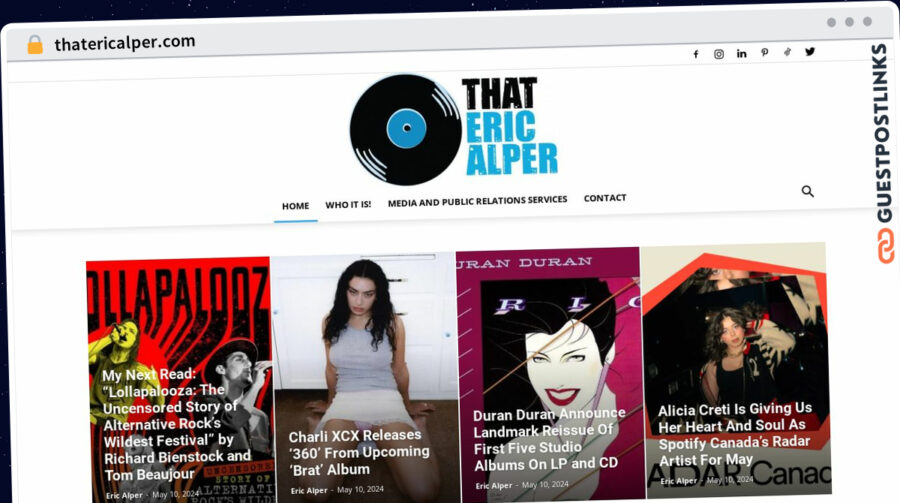The height and width of the screenshot is (503, 900).
Task: Open Duran Duran reissue article headline
Action: tap(549, 439)
